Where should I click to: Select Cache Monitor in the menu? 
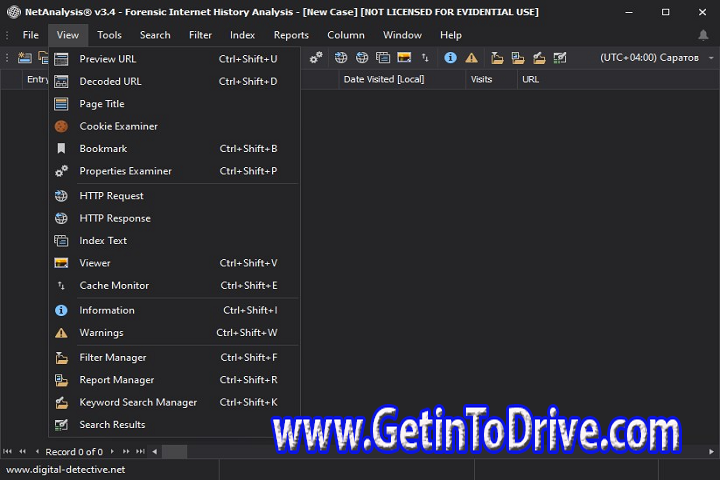click(174, 286)
